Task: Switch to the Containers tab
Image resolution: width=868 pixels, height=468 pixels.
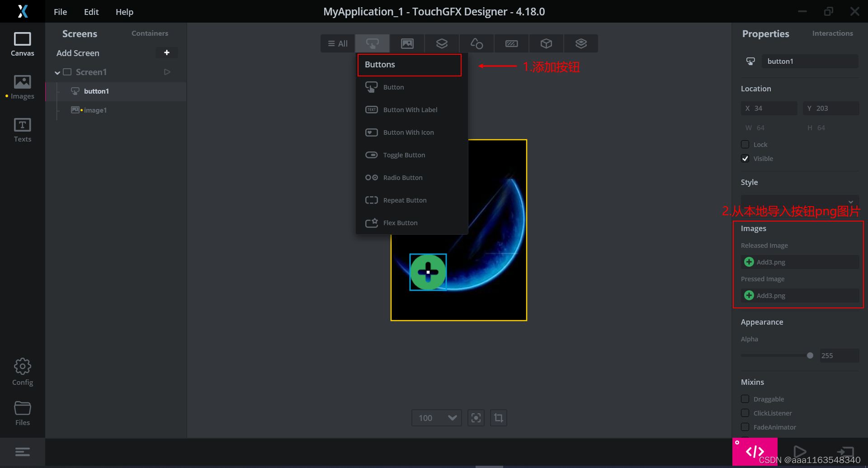Action: [150, 33]
